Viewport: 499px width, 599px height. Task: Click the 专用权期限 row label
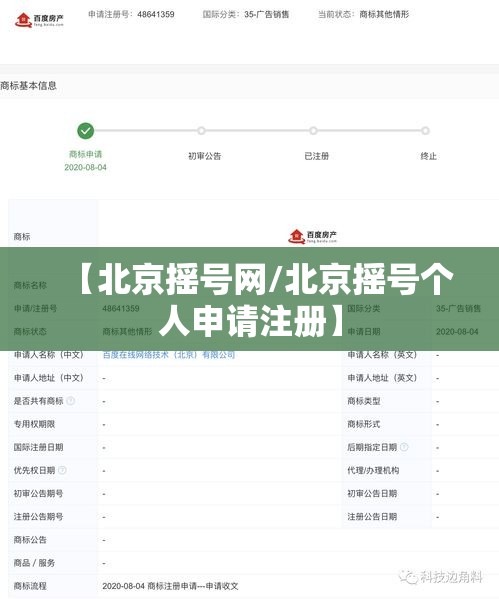(x=34, y=424)
